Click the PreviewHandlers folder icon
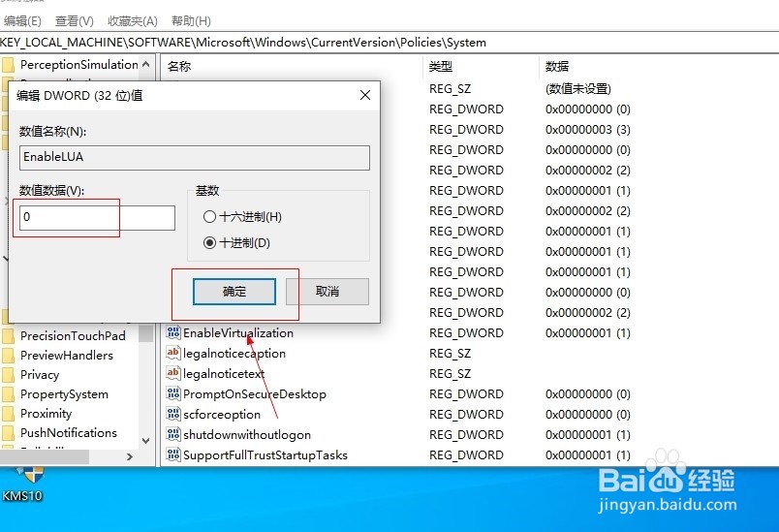Viewport: 779px width, 532px height. pos(8,356)
